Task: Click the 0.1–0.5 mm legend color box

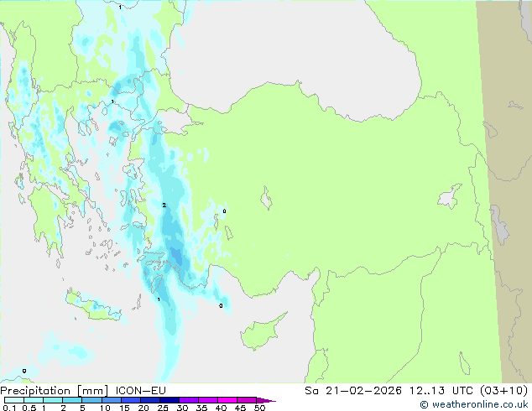Action: click(14, 400)
